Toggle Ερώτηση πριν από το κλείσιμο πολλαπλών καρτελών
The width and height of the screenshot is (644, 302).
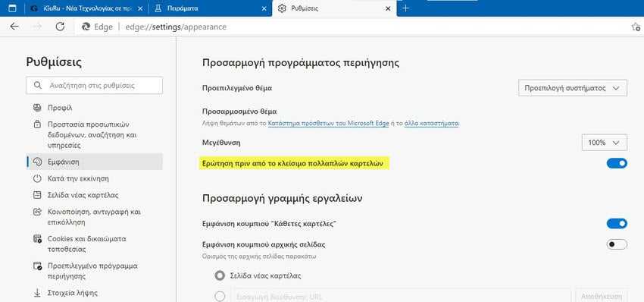tap(617, 163)
